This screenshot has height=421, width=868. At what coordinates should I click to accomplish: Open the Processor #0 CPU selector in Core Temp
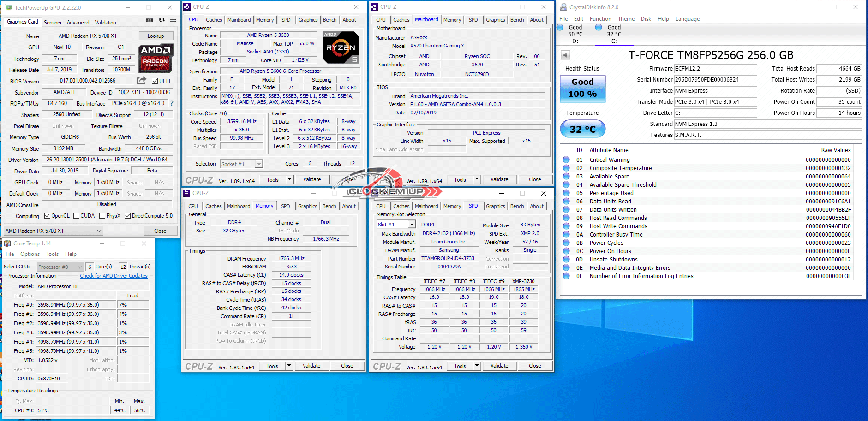(60, 267)
